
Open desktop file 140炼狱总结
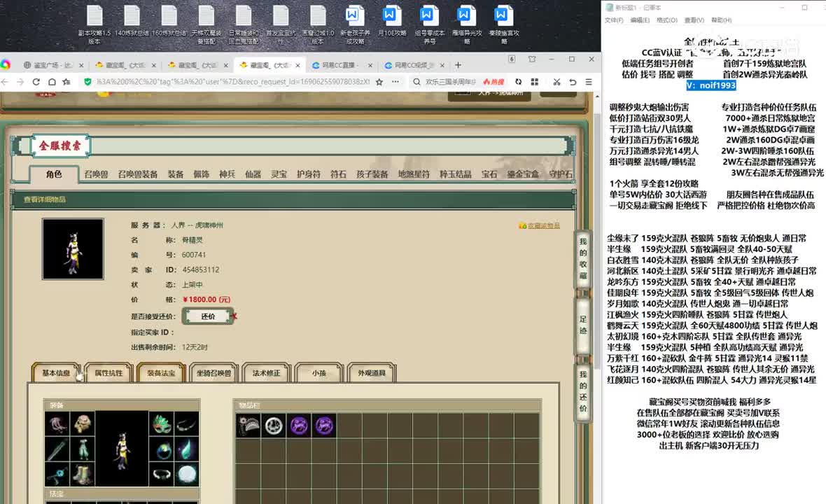[132, 21]
